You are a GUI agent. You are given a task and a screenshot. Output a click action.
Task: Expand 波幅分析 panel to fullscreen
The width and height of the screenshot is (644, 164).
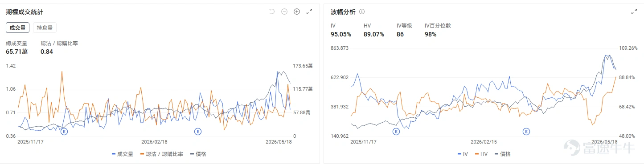click(634, 12)
